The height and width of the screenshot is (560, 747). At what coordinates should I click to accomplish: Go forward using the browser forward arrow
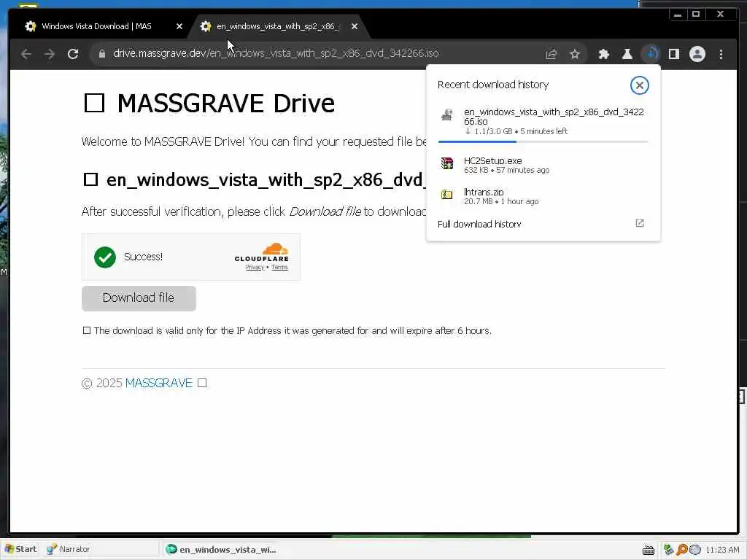50,54
